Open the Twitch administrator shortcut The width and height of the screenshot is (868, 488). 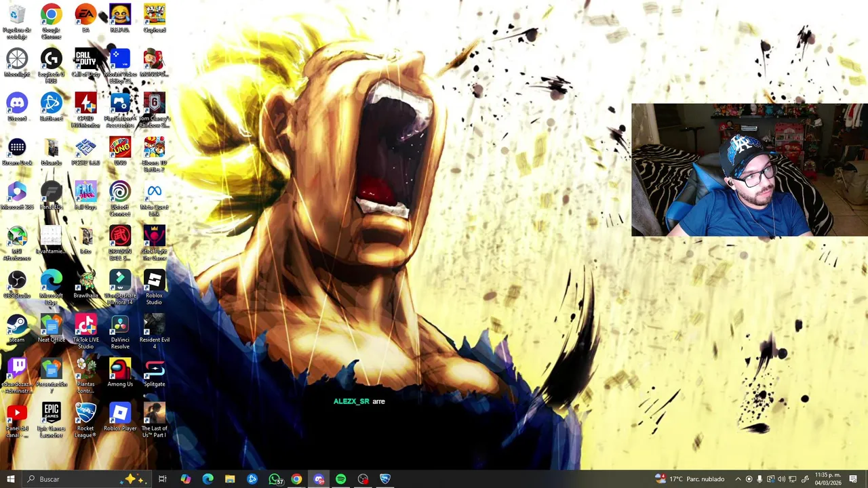click(17, 376)
